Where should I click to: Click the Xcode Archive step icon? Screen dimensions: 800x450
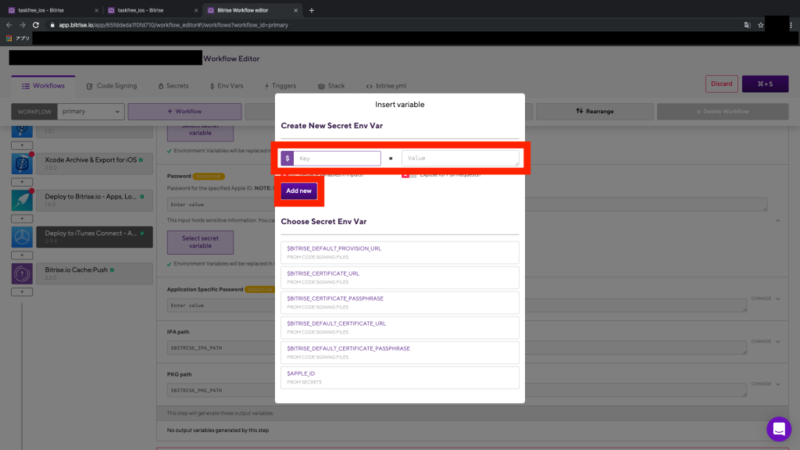[x=22, y=164]
